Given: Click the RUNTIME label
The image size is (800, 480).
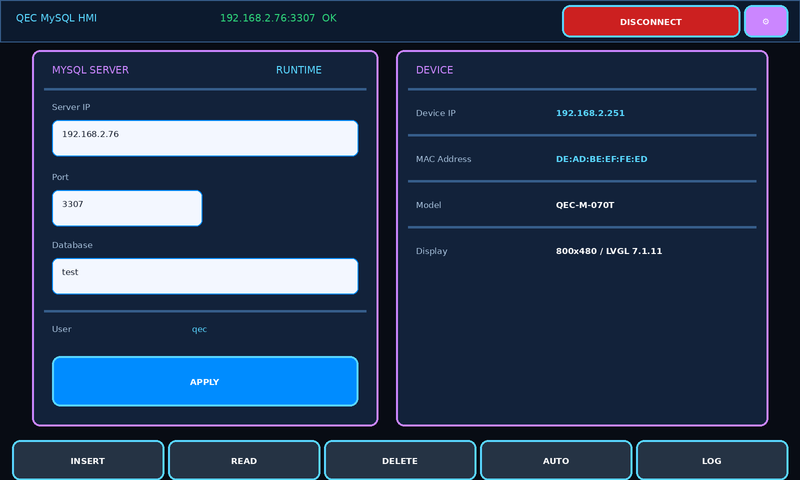Looking at the screenshot, I should [x=298, y=70].
